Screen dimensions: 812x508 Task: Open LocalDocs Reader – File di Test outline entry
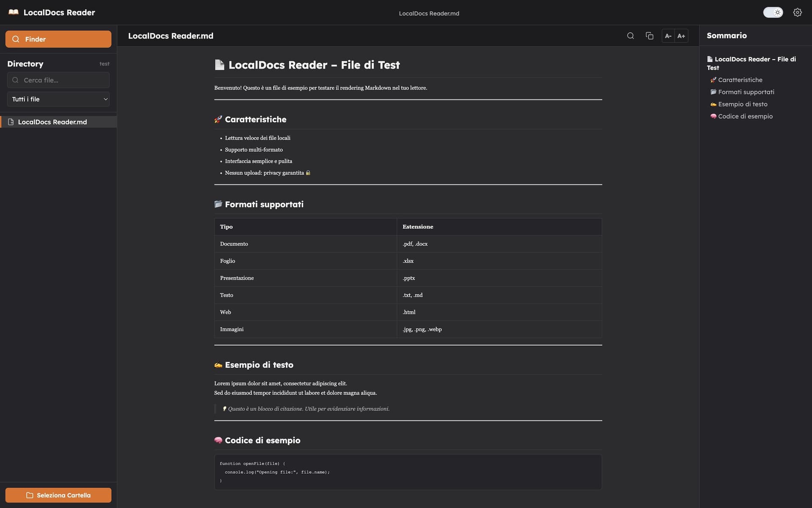752,63
